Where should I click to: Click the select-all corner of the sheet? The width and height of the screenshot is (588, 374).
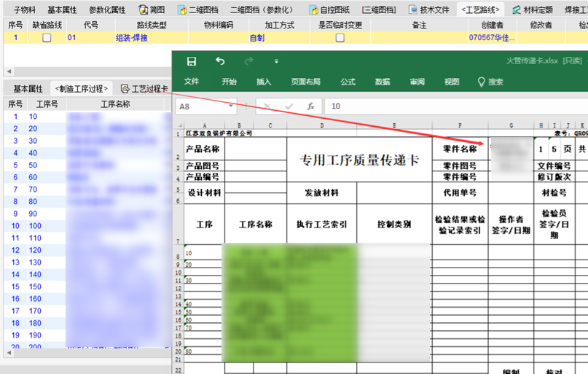point(180,125)
